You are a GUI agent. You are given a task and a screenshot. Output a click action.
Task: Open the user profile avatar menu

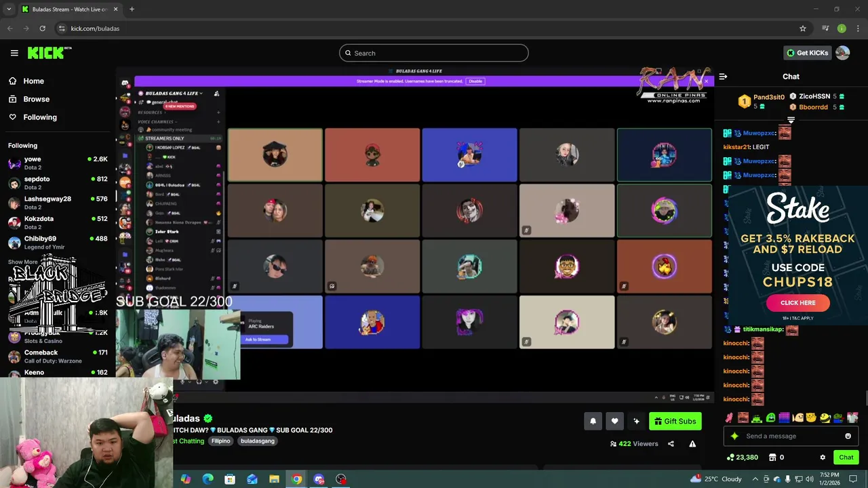(x=843, y=53)
